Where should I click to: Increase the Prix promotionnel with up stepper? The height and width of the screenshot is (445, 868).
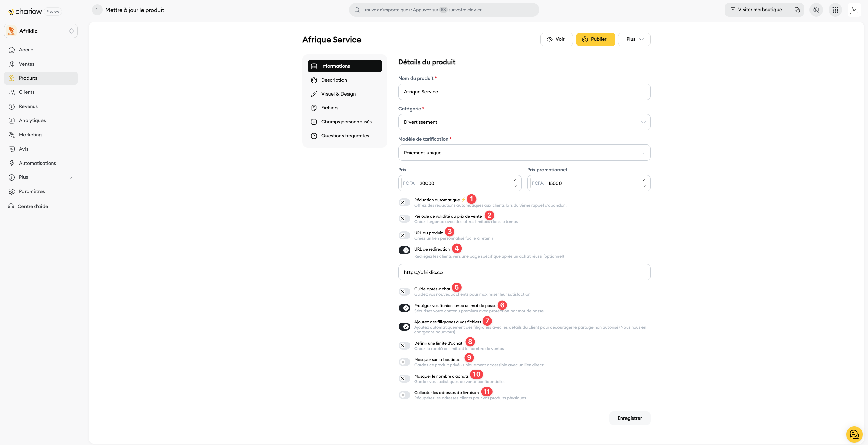pos(644,180)
